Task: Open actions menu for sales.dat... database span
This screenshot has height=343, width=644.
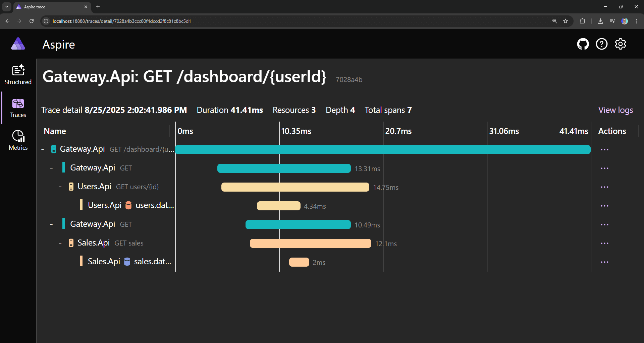Action: 604,262
